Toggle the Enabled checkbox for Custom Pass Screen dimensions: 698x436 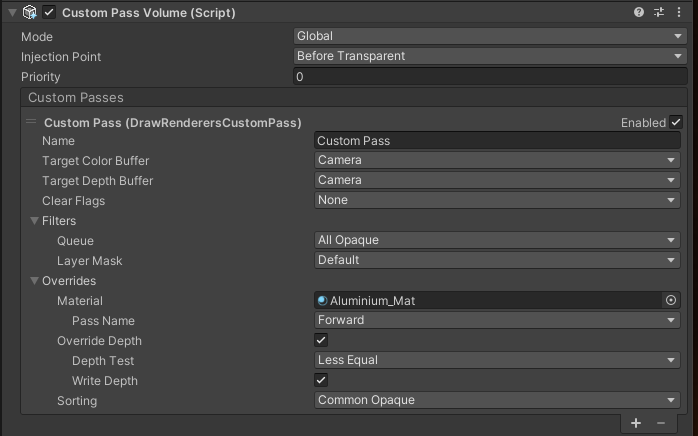coord(676,122)
